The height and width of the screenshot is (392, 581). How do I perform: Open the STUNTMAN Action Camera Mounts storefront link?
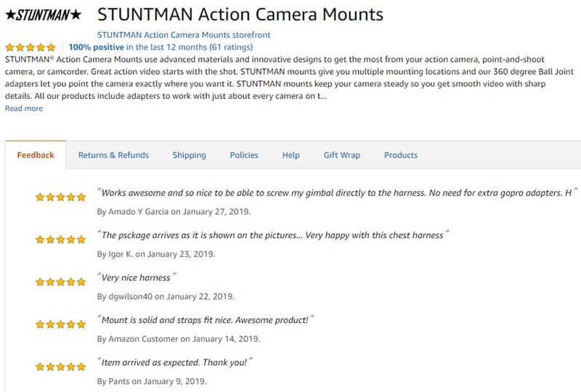pos(184,35)
